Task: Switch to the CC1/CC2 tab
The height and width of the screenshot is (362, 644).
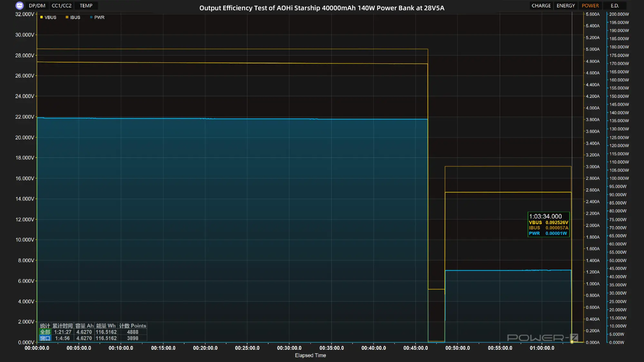Action: point(62,6)
